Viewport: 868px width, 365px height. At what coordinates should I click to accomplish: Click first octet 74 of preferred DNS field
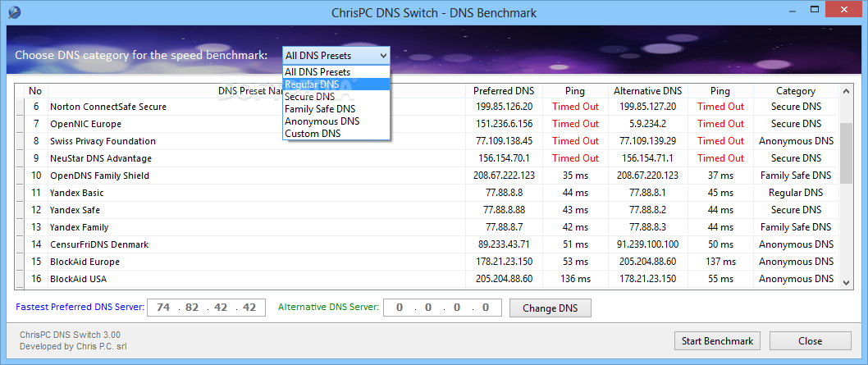[x=163, y=308]
